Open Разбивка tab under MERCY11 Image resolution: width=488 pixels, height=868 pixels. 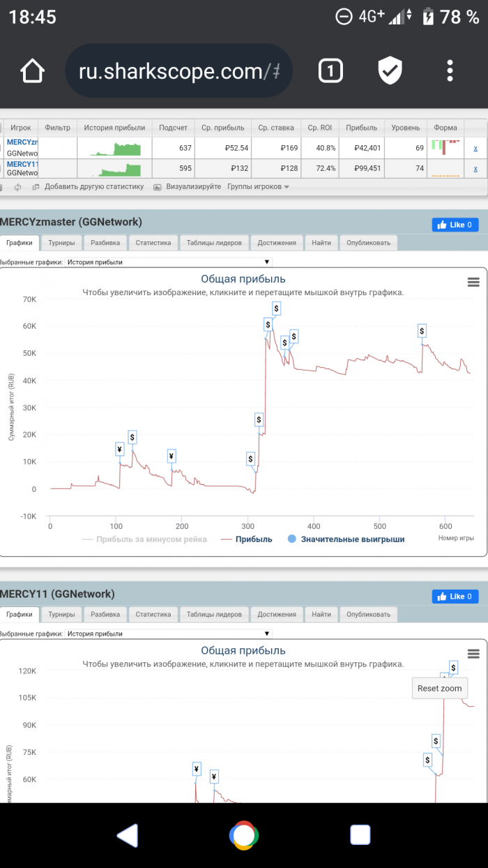pyautogui.click(x=105, y=615)
